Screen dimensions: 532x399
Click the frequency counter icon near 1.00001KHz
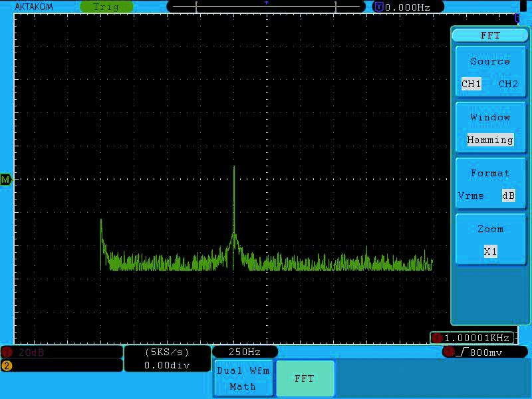tap(437, 338)
